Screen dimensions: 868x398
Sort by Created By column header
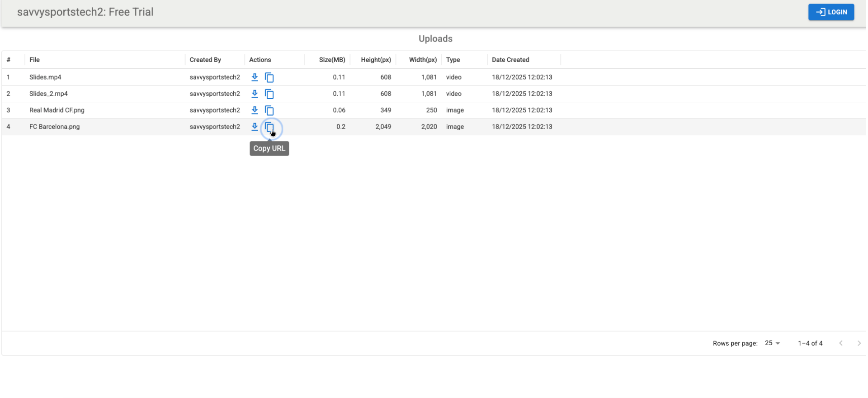pos(205,60)
